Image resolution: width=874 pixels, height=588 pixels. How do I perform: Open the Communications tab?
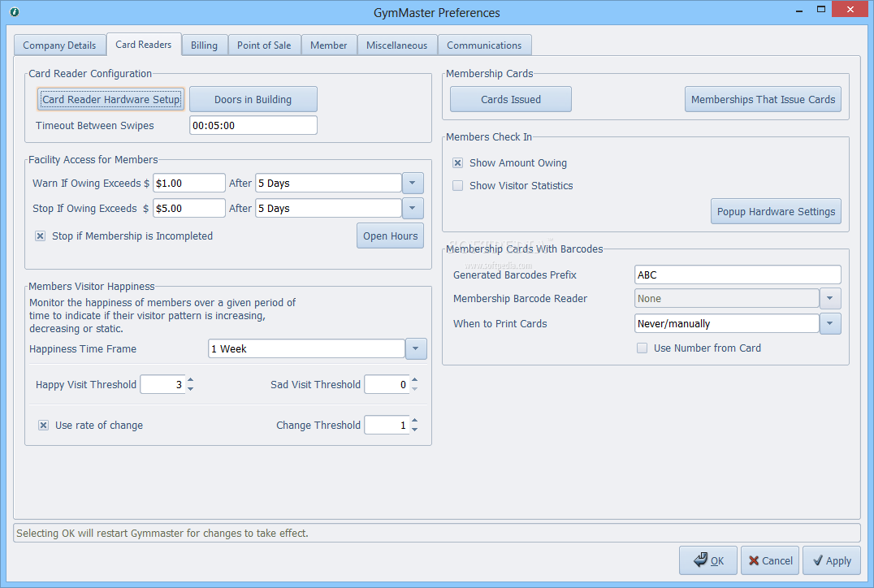pyautogui.click(x=484, y=45)
